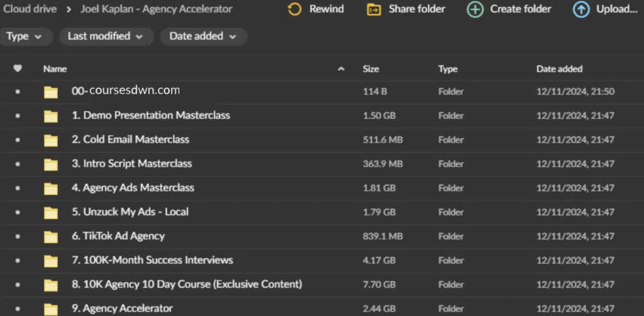The width and height of the screenshot is (644, 316).
Task: Click the 7.70 GB size value
Action: pyautogui.click(x=379, y=285)
